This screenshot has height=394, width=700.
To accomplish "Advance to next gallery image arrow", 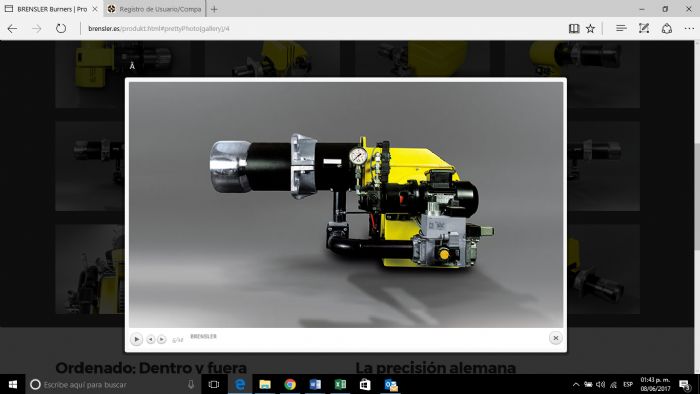I will [162, 340].
